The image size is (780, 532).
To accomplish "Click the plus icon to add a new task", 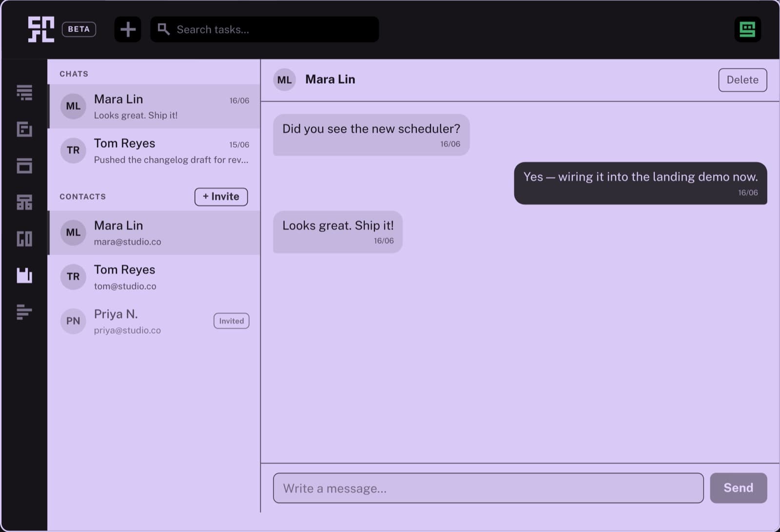I will 128,29.
